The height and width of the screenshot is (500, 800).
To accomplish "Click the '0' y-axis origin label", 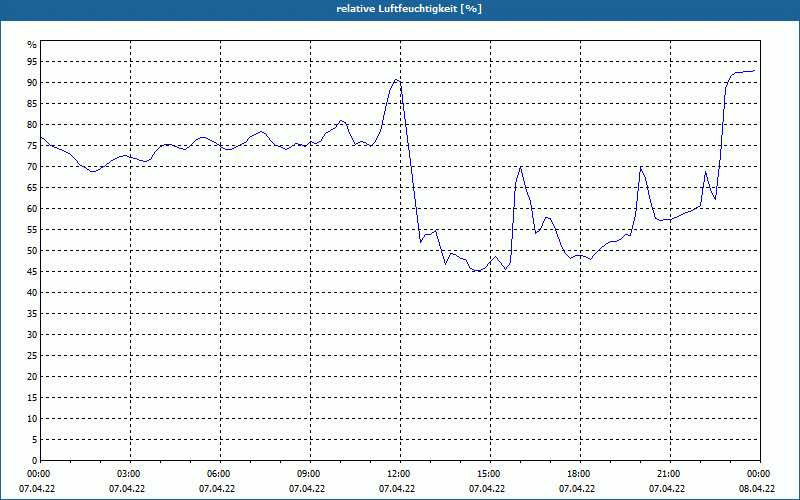I will (x=34, y=461).
